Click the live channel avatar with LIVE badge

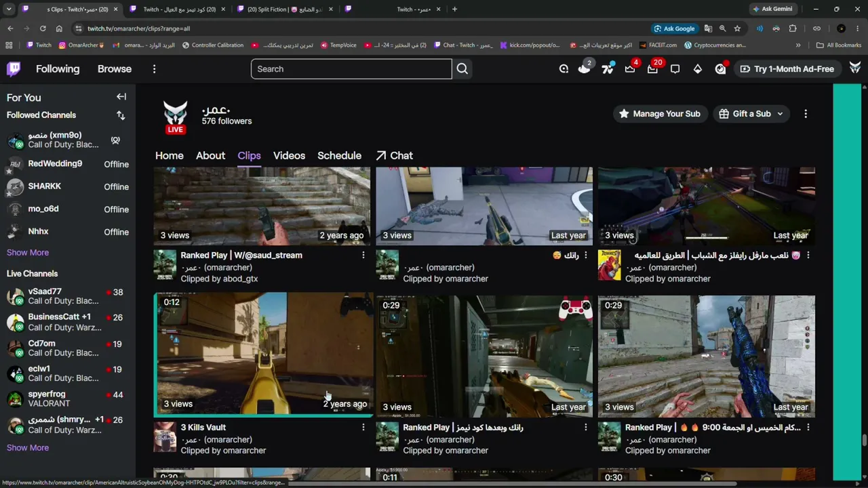click(x=175, y=117)
